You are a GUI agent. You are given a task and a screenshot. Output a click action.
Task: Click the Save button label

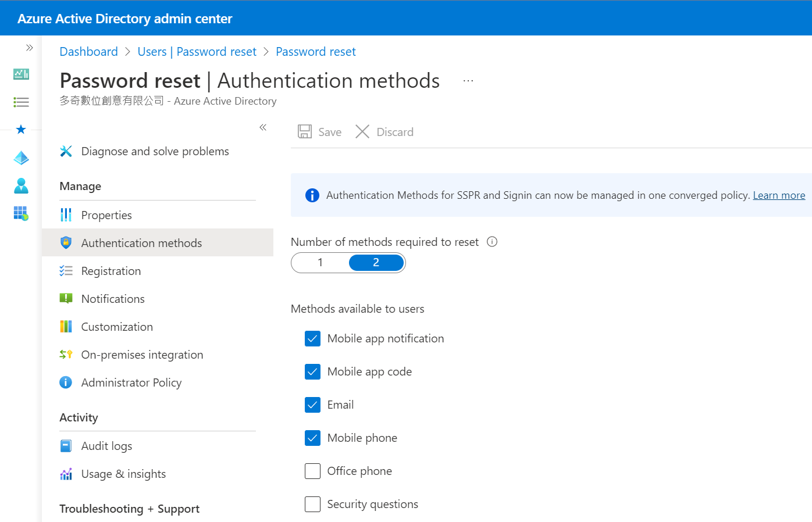click(x=330, y=132)
